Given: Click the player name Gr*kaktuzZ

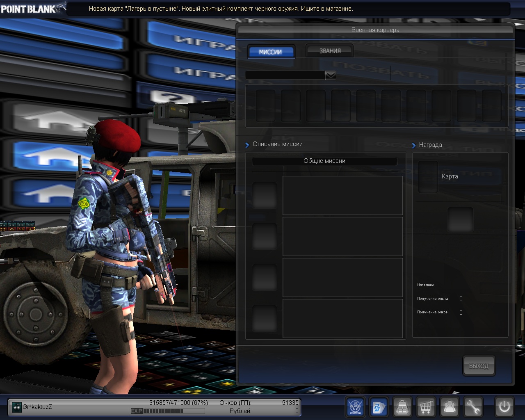Looking at the screenshot, I should [37, 407].
